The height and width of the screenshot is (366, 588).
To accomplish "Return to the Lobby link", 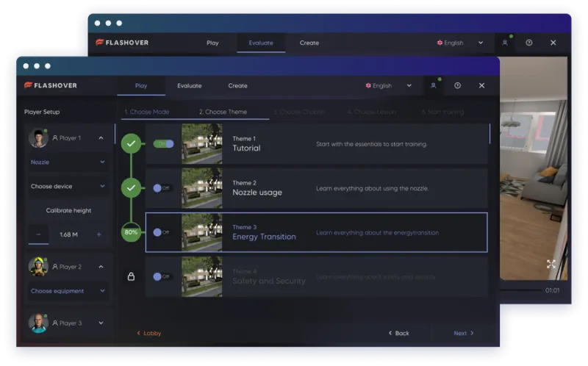I will pos(149,333).
